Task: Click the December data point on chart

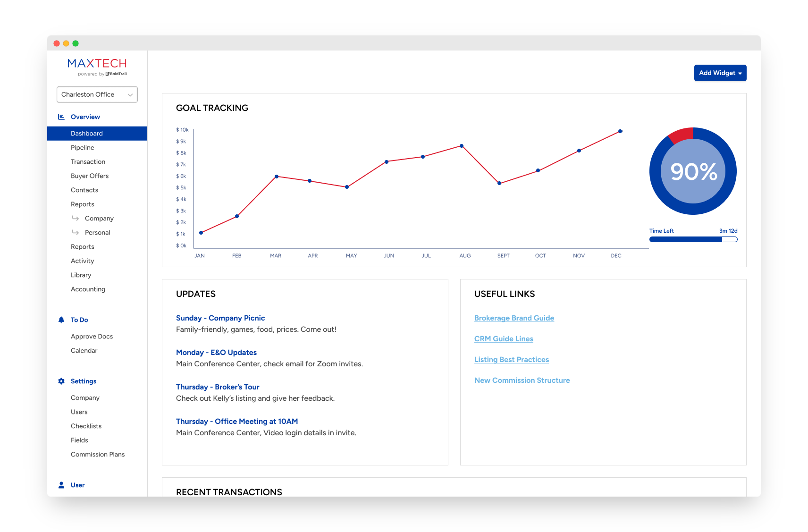Action: 620,131
